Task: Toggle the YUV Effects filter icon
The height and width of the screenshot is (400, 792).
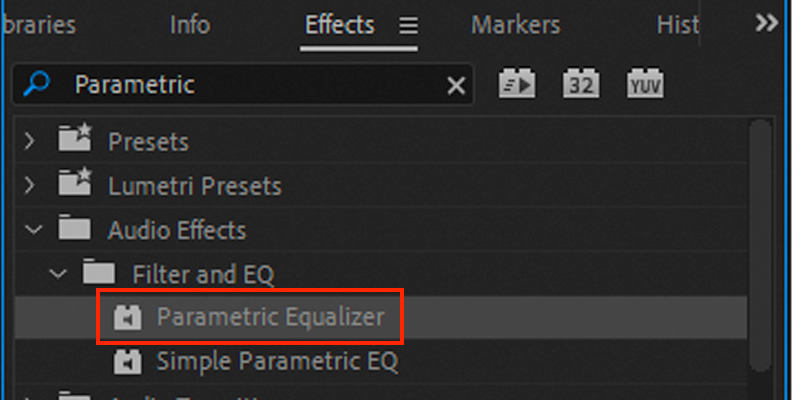Action: click(x=645, y=83)
